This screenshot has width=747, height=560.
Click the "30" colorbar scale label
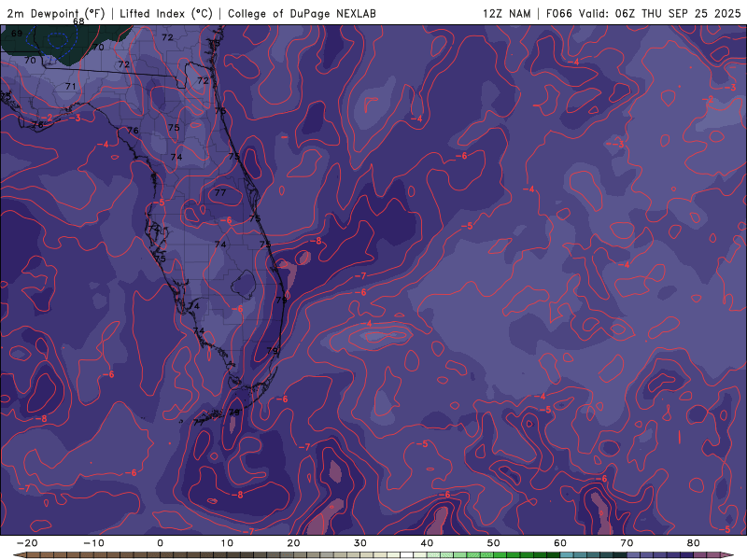(x=360, y=543)
